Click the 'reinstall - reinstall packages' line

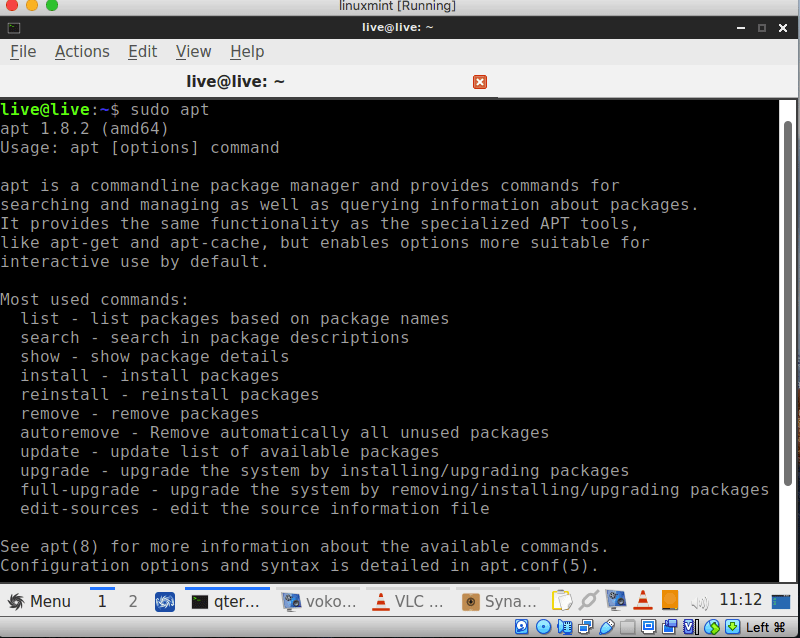click(170, 395)
